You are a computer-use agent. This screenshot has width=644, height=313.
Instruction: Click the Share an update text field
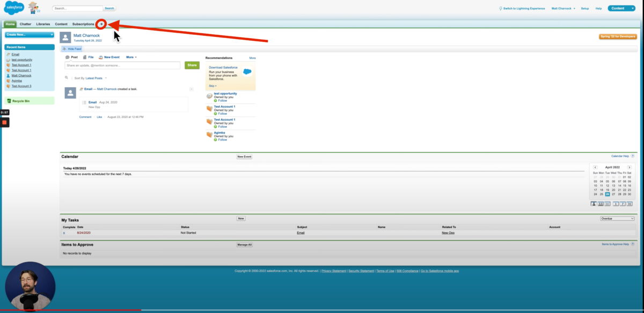click(123, 65)
